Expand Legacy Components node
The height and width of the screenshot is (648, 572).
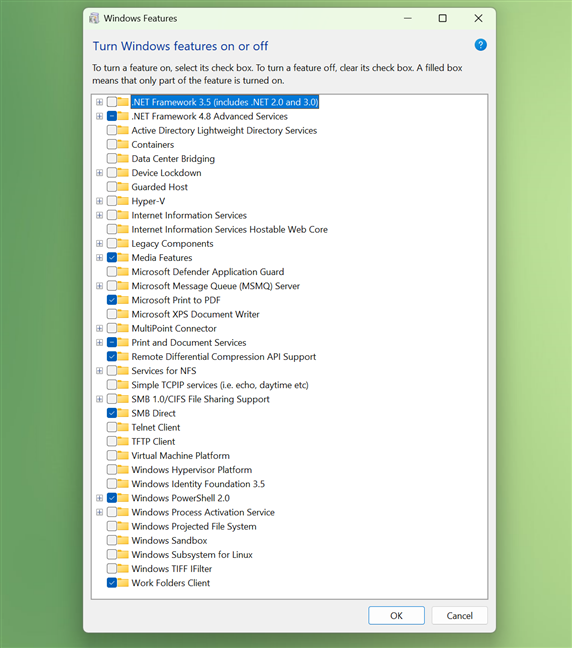(100, 243)
